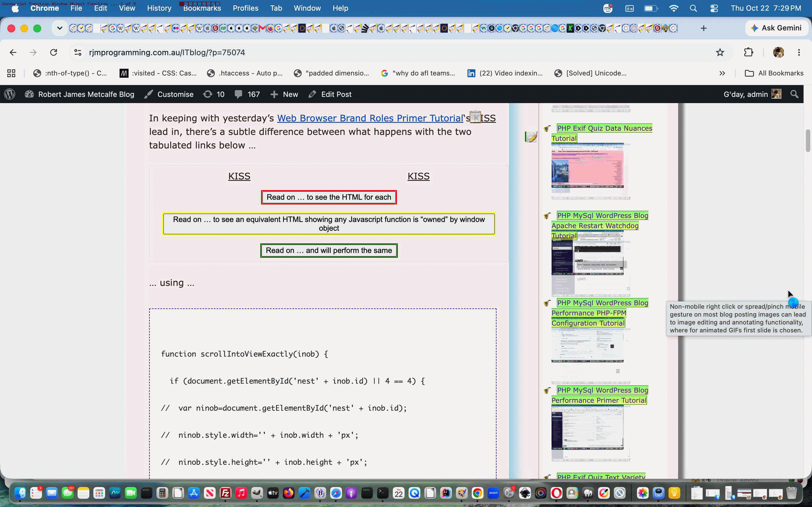Open the Chrome Extensions puzzle icon
812x507 pixels.
tap(749, 52)
